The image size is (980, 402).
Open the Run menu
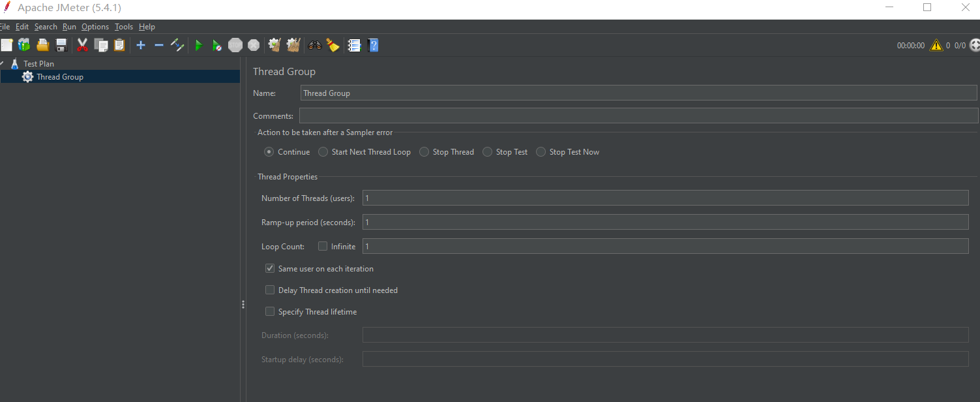point(69,27)
